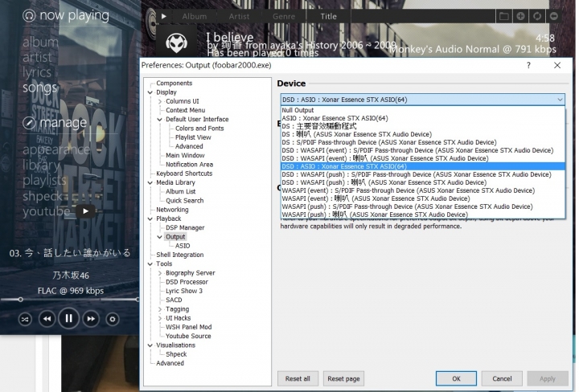Confirm preferences with OK
The width and height of the screenshot is (579, 392).
[457, 378]
